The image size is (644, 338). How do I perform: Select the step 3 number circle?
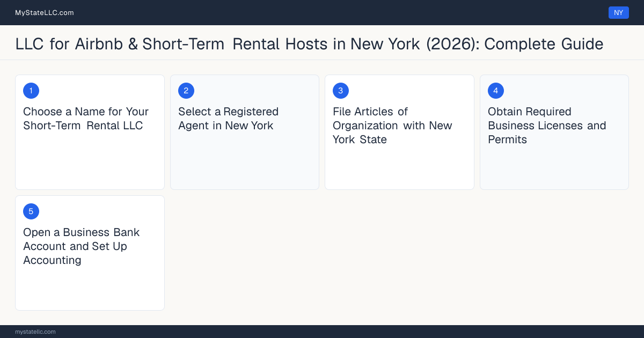pyautogui.click(x=341, y=91)
